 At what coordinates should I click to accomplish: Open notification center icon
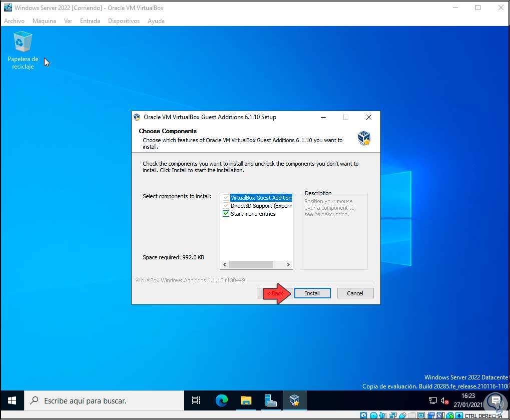point(496,400)
